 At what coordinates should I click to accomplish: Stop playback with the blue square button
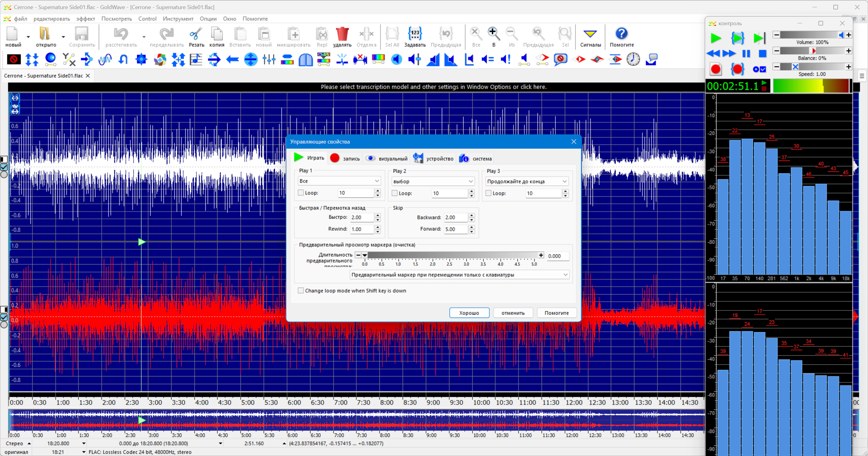pos(762,53)
